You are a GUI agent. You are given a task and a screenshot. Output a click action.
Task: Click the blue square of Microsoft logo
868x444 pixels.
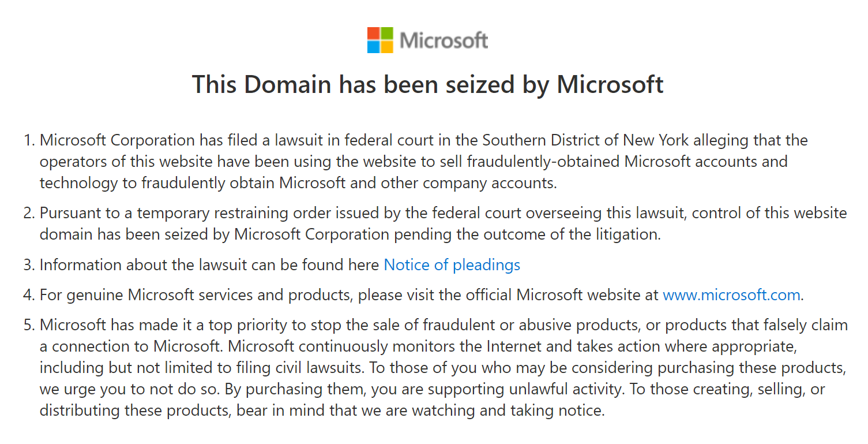(373, 47)
